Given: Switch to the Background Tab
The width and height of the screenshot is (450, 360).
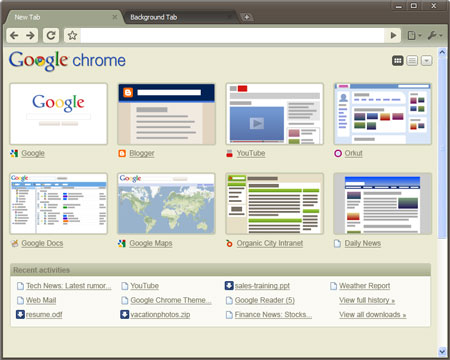Looking at the screenshot, I should [x=153, y=17].
